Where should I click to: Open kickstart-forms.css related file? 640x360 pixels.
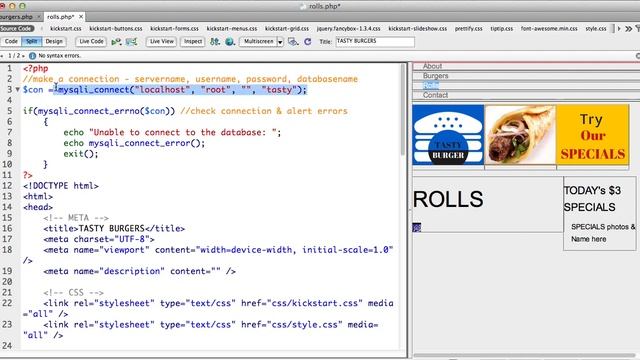174,29
